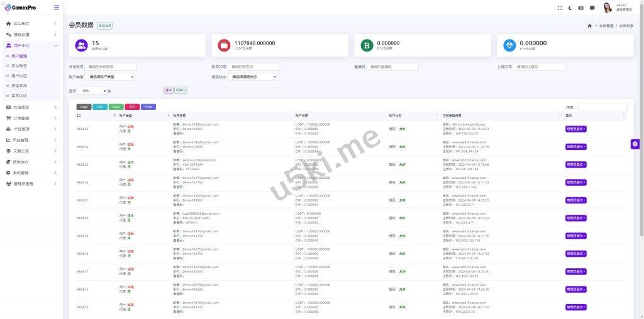Screen dimensions: 644x319
Task: Click the home icon in the breadcrumb
Action: click(x=589, y=26)
